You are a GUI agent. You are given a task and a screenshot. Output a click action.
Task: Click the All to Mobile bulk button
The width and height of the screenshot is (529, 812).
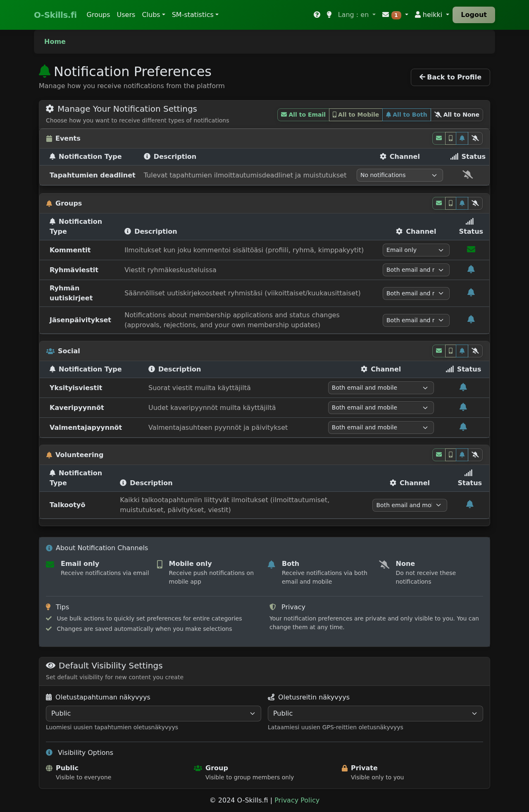pos(356,115)
